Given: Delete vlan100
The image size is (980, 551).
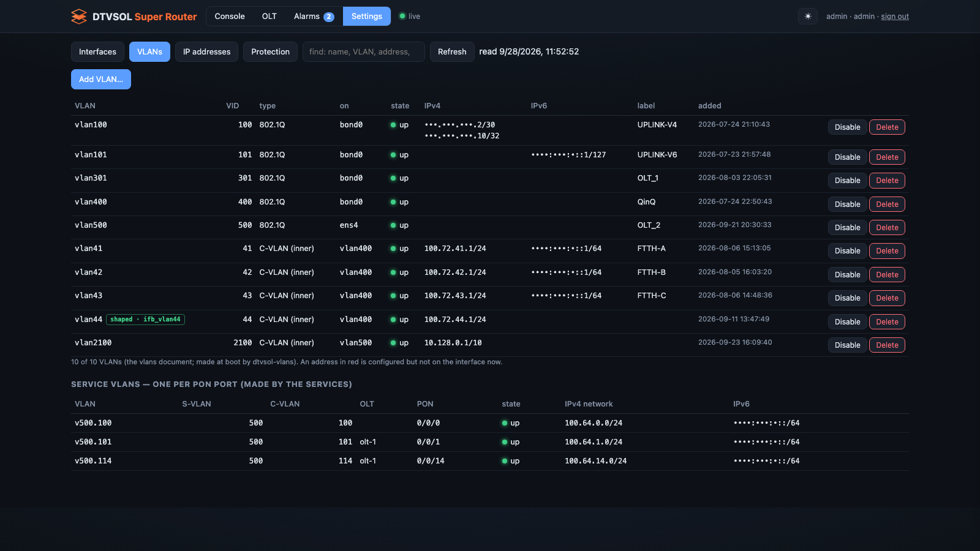Looking at the screenshot, I should click(887, 127).
